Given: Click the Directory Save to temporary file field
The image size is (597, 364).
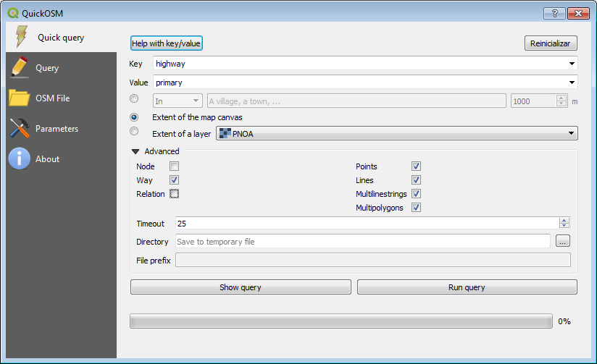Looking at the screenshot, I should pyautogui.click(x=363, y=241).
